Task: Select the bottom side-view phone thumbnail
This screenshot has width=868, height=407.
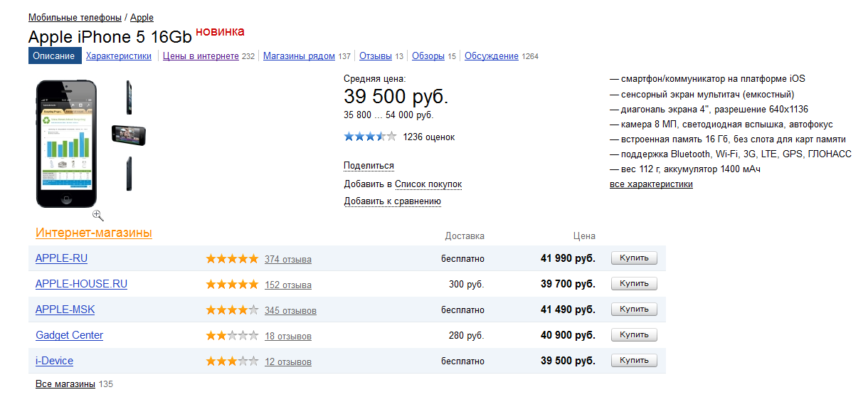Action: tap(129, 172)
